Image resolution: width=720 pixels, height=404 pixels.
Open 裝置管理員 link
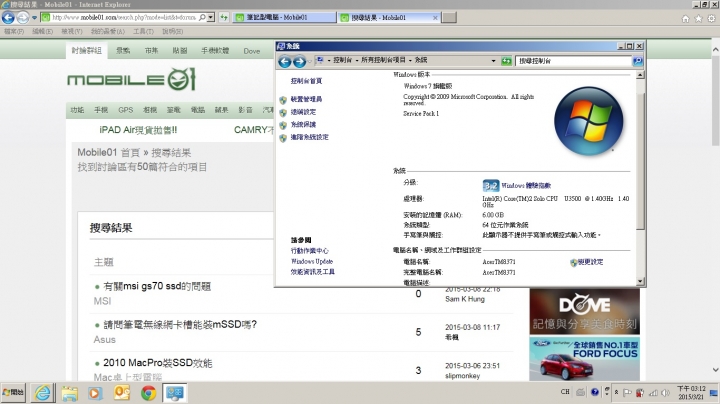tap(306, 99)
